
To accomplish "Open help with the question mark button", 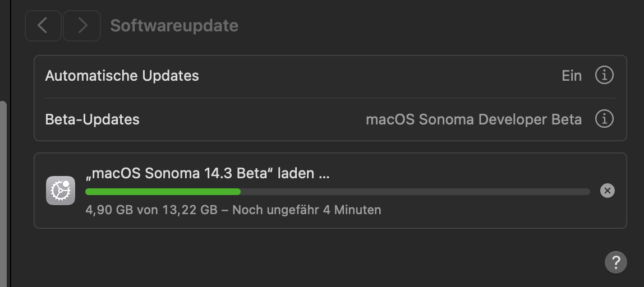I will coord(615,262).
